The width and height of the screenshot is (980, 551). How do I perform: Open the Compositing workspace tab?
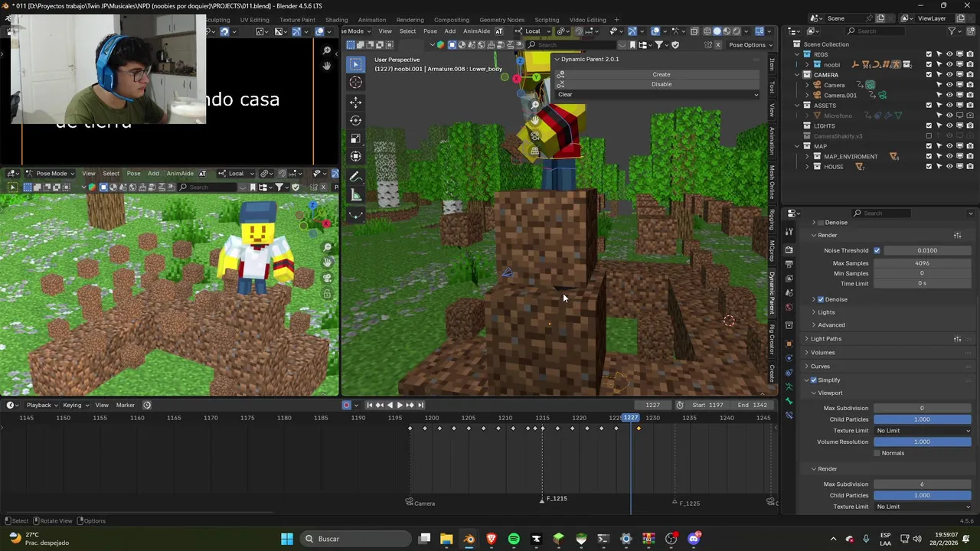452,20
